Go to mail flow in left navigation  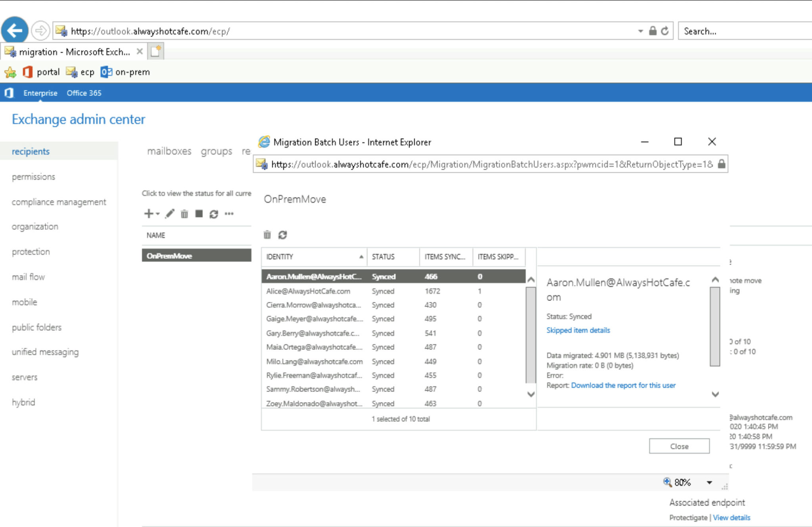click(x=28, y=277)
